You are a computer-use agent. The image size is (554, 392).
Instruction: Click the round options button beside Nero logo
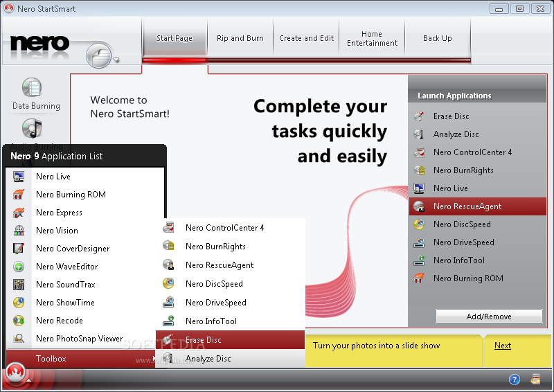point(100,55)
